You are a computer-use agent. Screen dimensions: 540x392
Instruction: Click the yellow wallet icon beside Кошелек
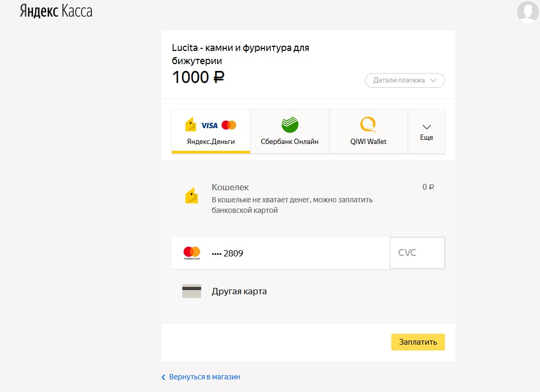click(192, 195)
